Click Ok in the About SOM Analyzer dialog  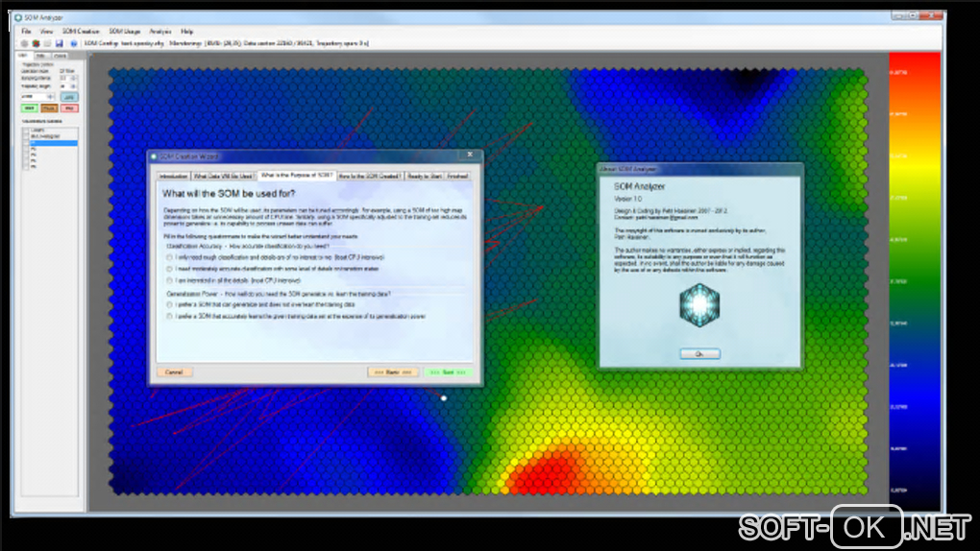tap(699, 354)
